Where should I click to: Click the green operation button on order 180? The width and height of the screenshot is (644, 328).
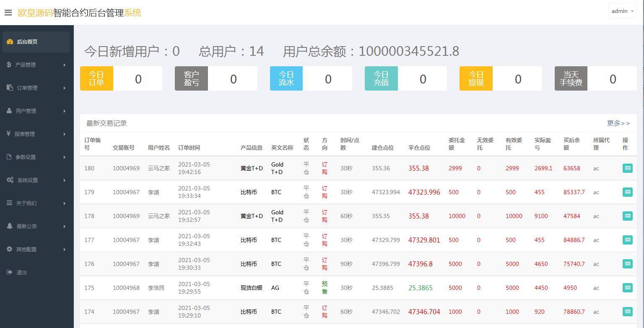[x=628, y=168]
